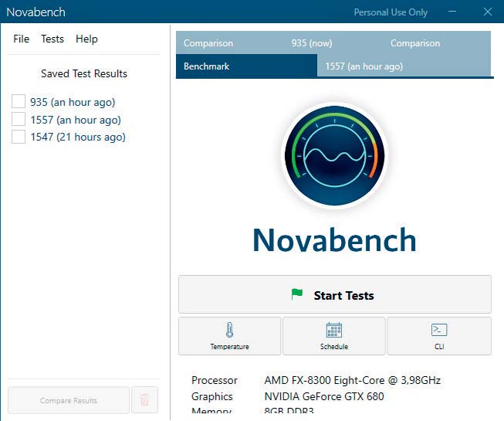Tick checkbox for 1557 (an hour ago)
Screen dimensions: 504x421
[19, 119]
